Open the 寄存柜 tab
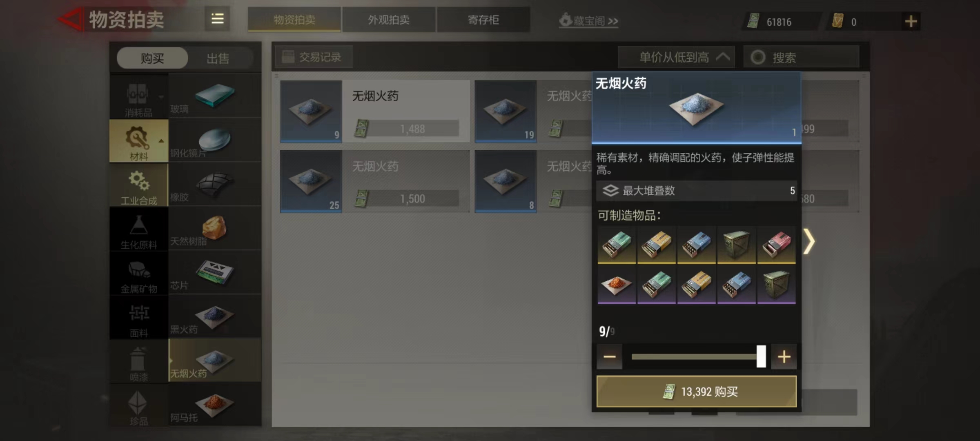The image size is (980, 441). (x=483, y=19)
